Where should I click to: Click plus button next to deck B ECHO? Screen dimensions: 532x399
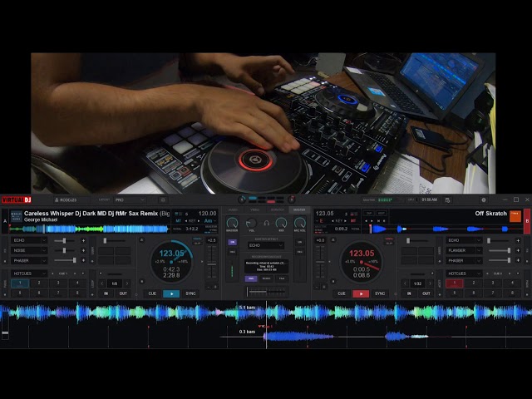point(518,240)
